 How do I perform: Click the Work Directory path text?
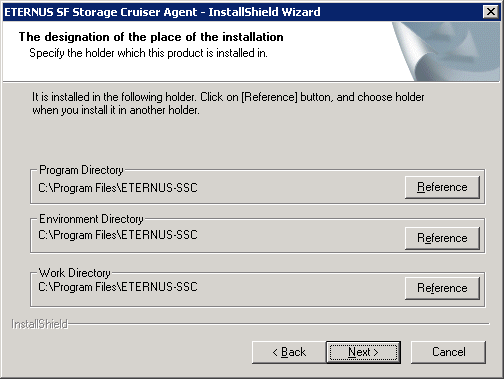tap(118, 287)
